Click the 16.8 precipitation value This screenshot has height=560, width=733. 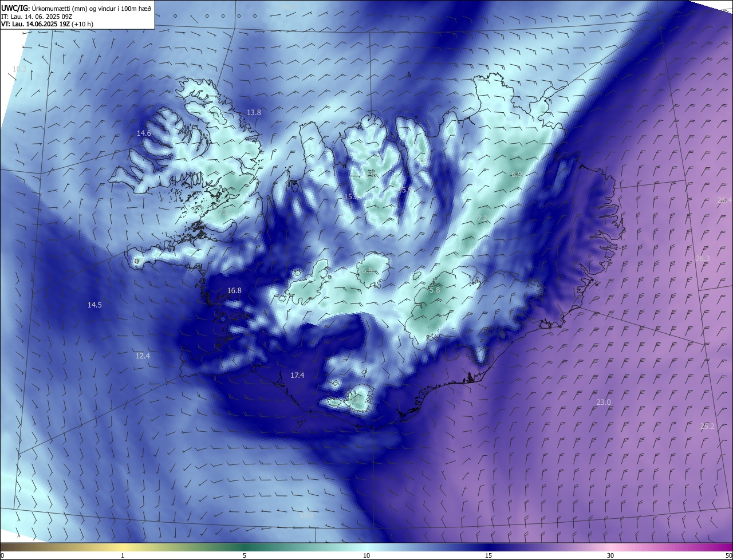(x=234, y=290)
